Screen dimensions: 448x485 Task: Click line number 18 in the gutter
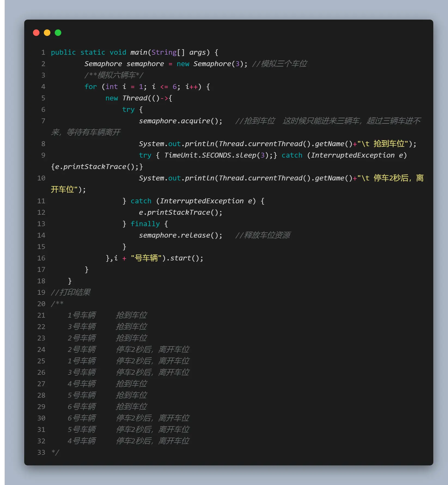click(41, 281)
